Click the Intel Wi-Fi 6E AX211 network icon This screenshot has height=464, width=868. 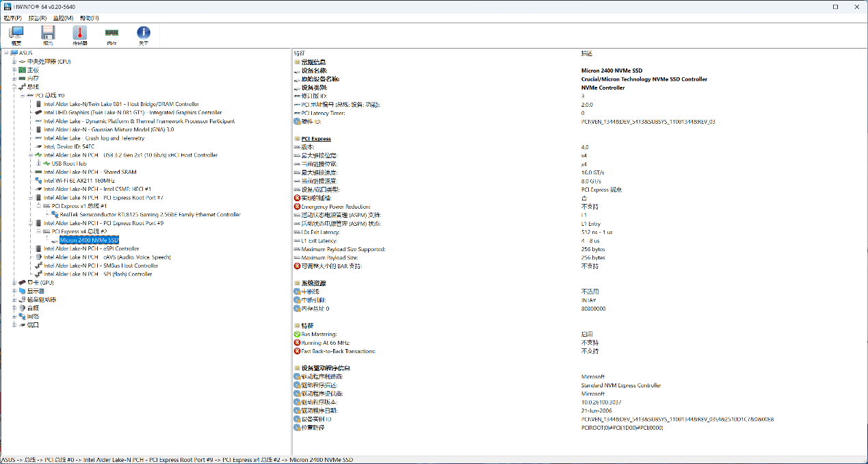point(38,181)
